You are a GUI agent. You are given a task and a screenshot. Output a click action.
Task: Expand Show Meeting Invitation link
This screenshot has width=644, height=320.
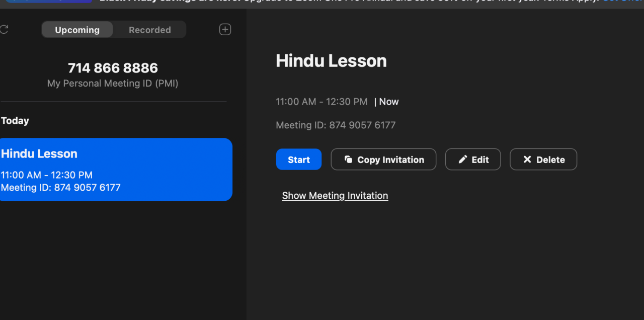coord(335,196)
